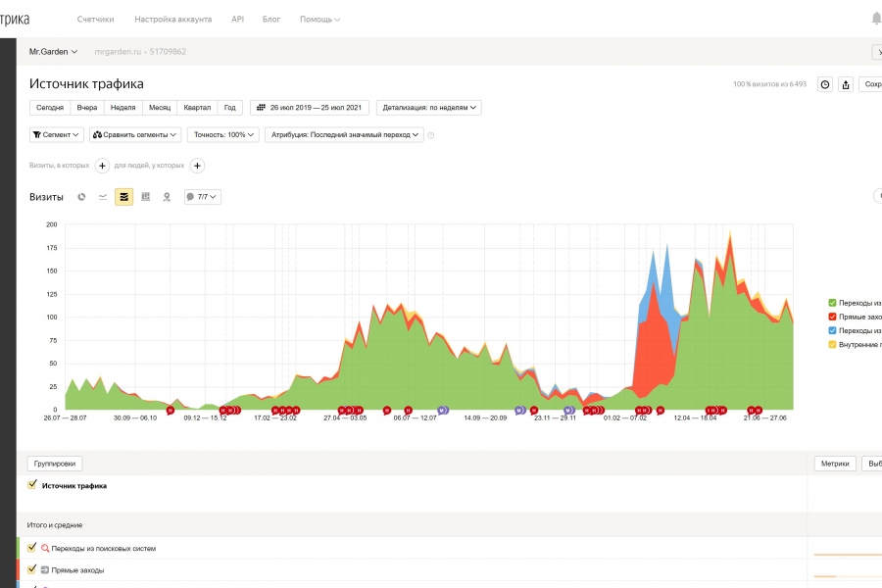Open the export share icon
The image size is (882, 588).
click(846, 84)
